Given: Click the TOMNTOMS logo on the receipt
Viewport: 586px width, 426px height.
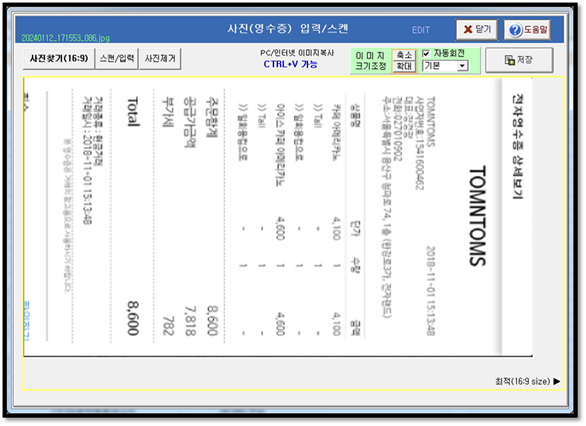Looking at the screenshot, I should coord(477,216).
